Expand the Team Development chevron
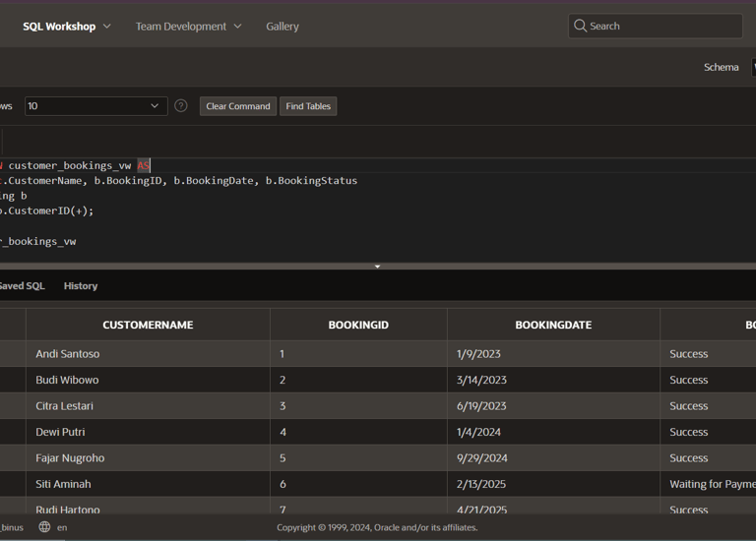 (237, 26)
